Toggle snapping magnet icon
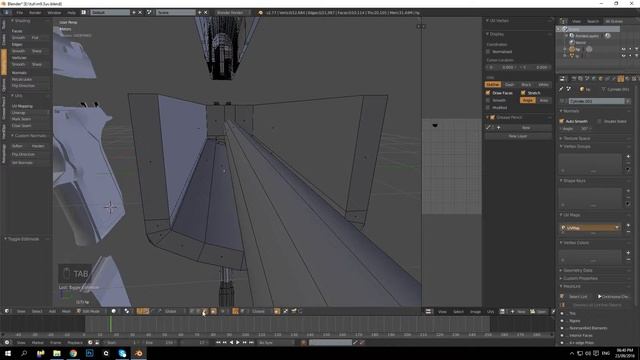The image size is (640, 360). click(x=236, y=311)
